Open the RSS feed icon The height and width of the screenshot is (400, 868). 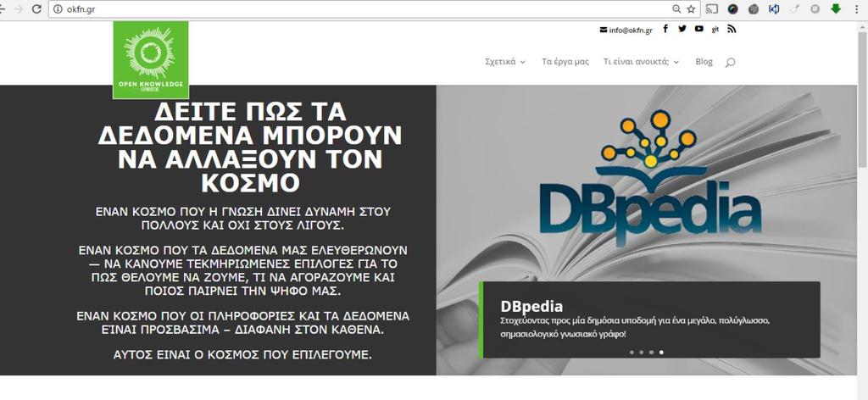click(x=732, y=29)
